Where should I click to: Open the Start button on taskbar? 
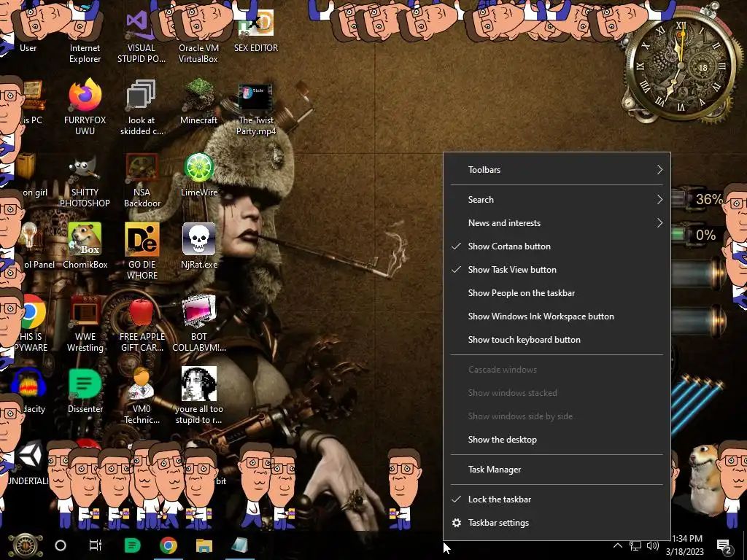pyautogui.click(x=26, y=545)
